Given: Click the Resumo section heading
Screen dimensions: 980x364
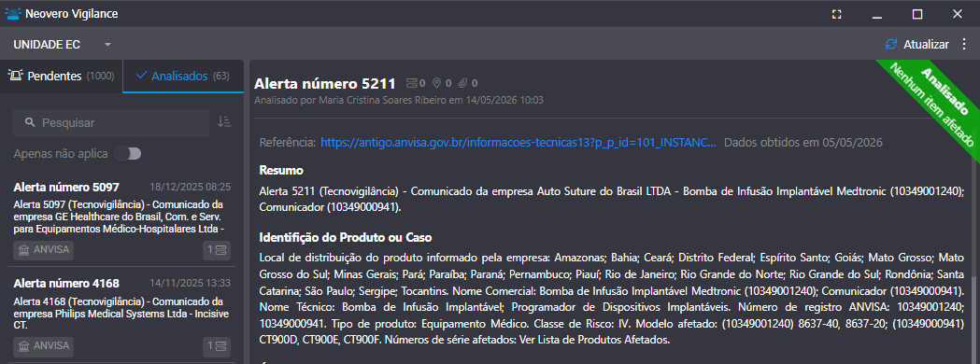Looking at the screenshot, I should 281,171.
